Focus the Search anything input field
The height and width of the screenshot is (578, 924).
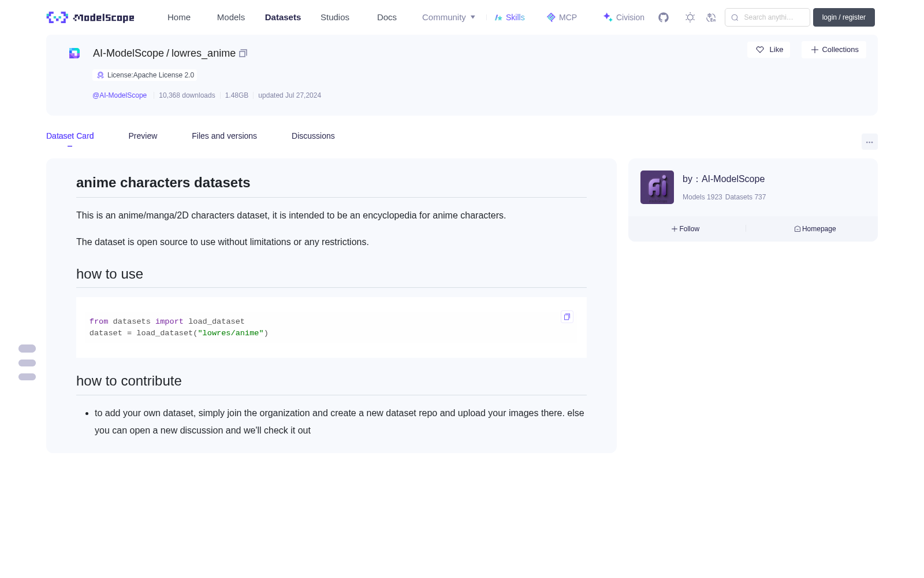point(767,17)
